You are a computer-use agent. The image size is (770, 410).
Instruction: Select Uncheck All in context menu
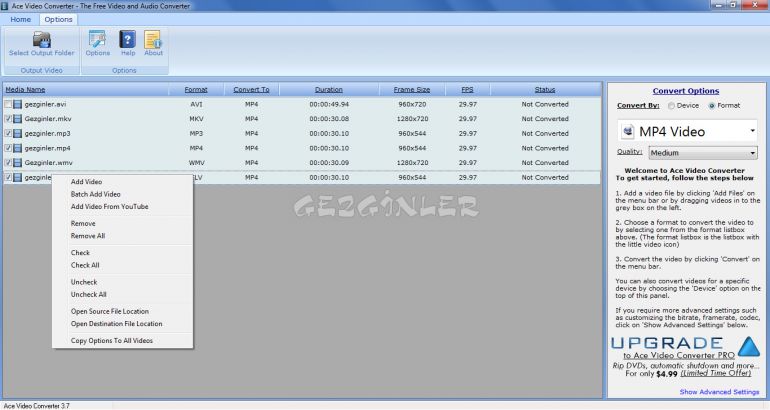coord(88,295)
